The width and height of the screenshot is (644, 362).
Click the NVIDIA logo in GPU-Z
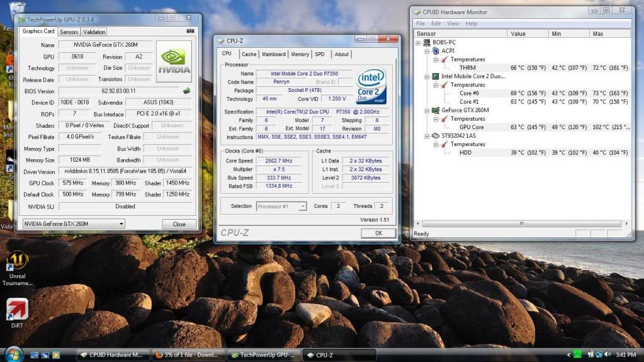[x=174, y=61]
